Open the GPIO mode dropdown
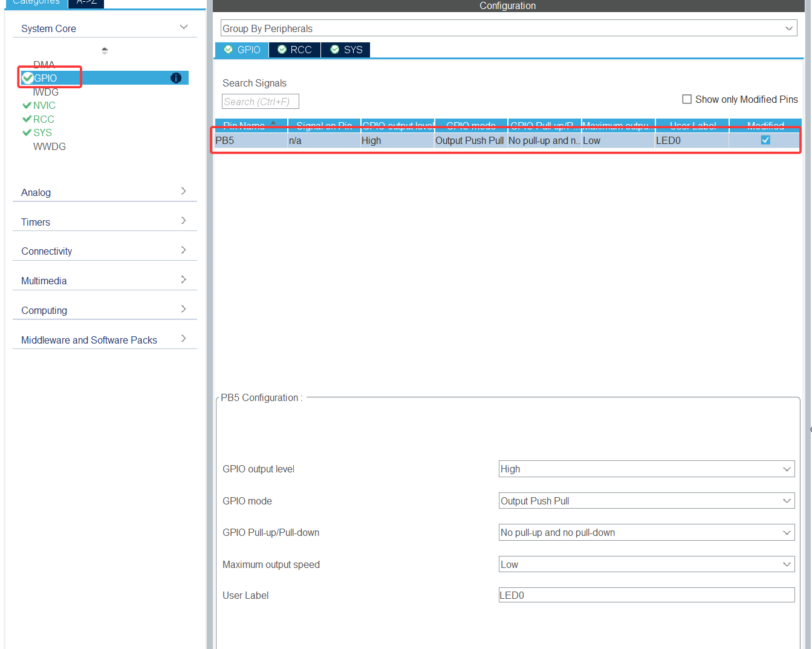Viewport: 812px width, 649px height. pos(646,501)
